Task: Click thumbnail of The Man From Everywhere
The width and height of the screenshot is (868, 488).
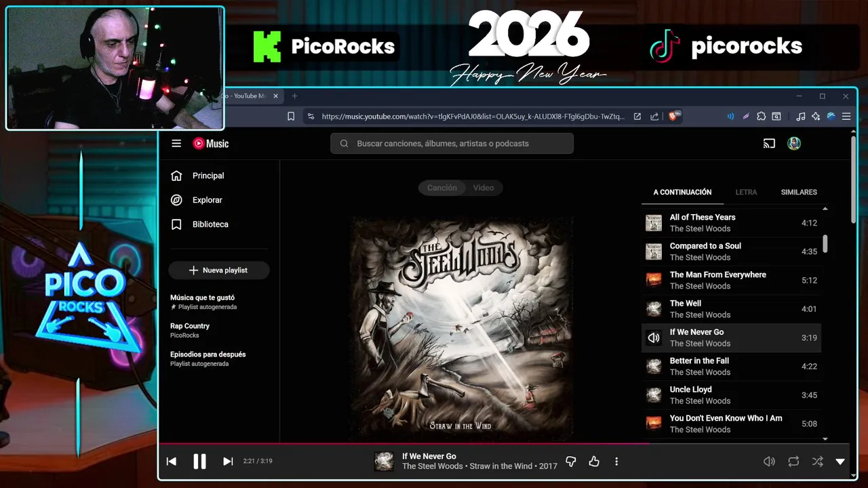Action: point(654,280)
